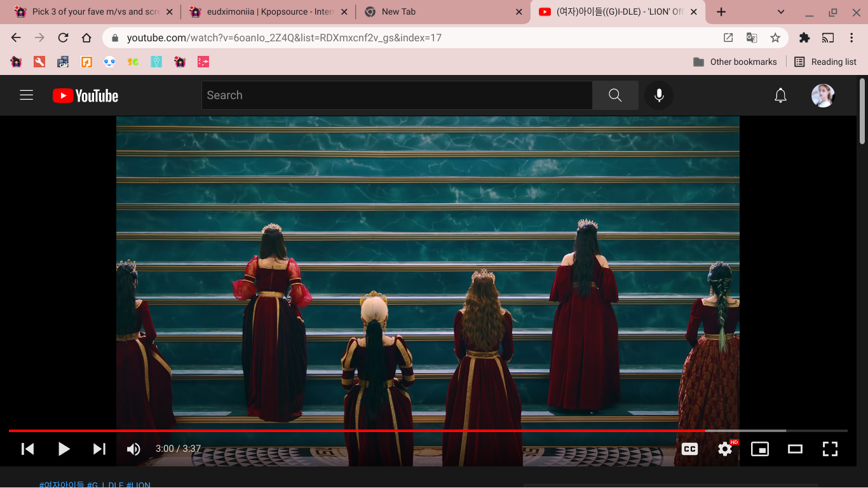Open the green-orange SG bookmark
This screenshot has width=868, height=488.
(x=133, y=62)
